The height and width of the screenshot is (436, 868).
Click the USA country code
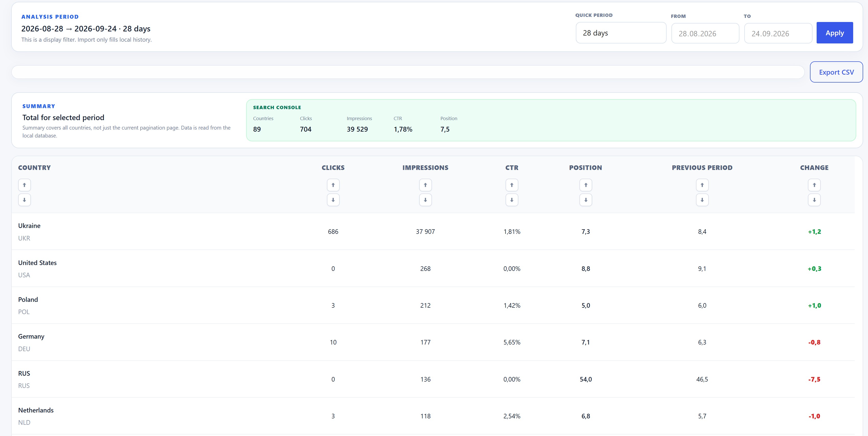point(24,275)
